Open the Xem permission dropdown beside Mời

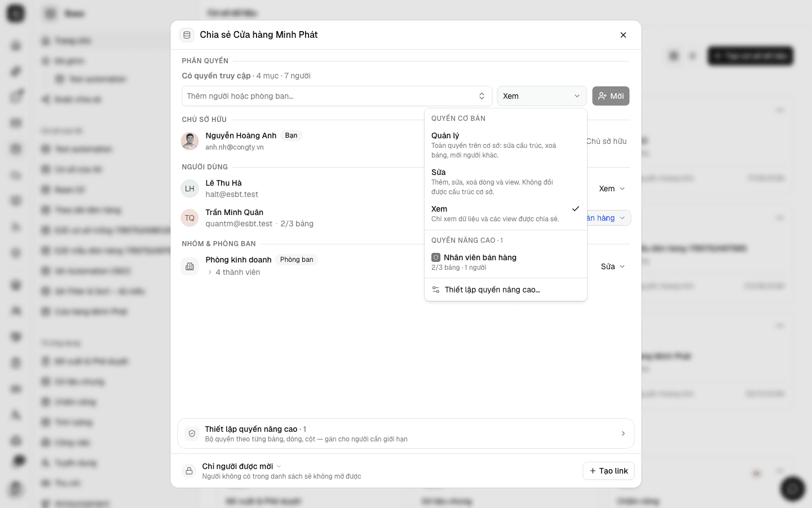pos(541,96)
